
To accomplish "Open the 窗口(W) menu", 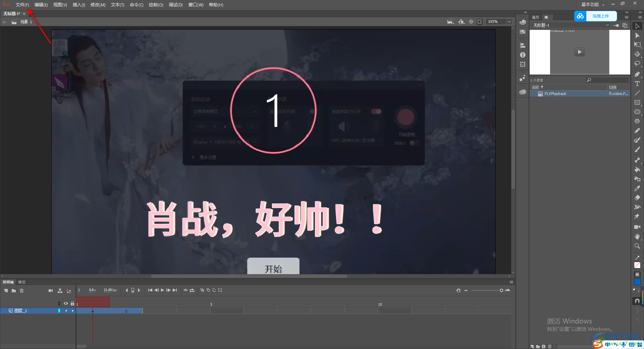I will (x=196, y=5).
